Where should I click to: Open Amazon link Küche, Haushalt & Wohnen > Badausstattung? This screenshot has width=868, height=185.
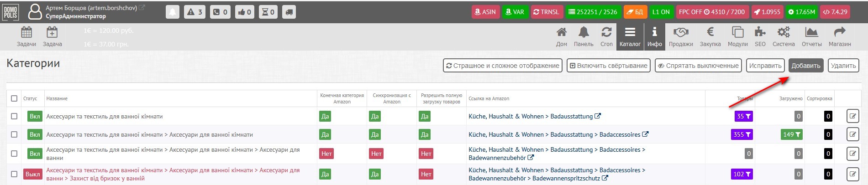click(x=535, y=116)
